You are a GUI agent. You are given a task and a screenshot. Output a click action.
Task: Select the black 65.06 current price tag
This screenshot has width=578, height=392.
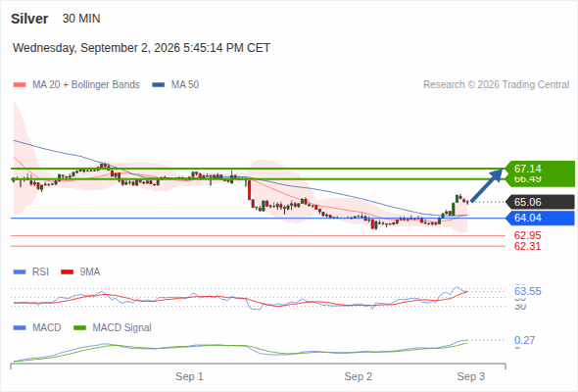540,202
